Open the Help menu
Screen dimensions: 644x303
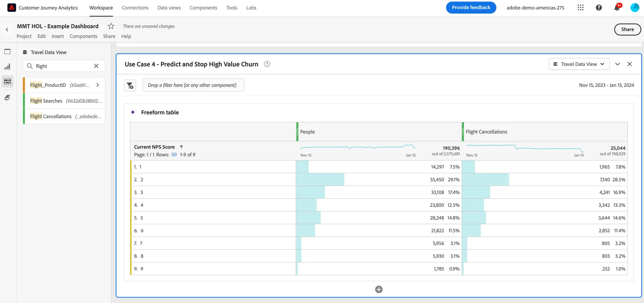click(126, 36)
